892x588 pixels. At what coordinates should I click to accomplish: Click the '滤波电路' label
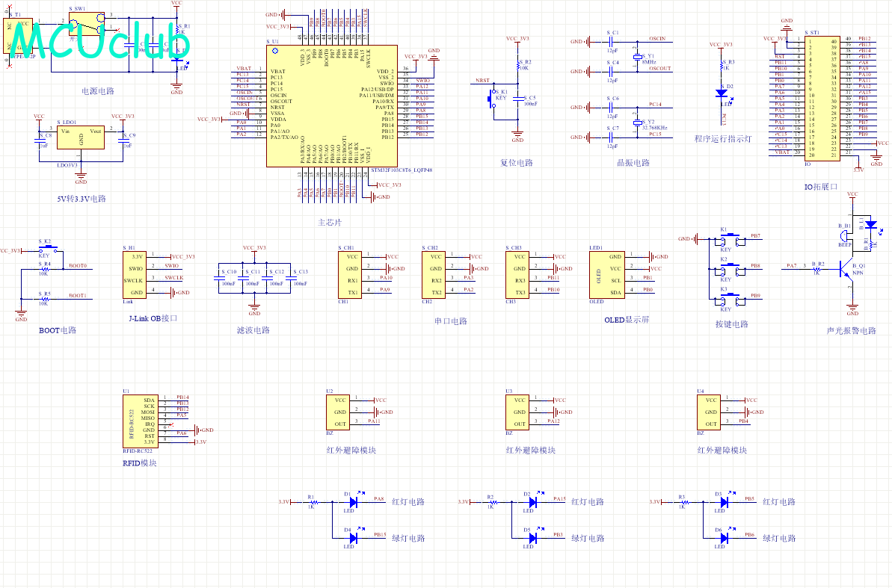pos(253,330)
